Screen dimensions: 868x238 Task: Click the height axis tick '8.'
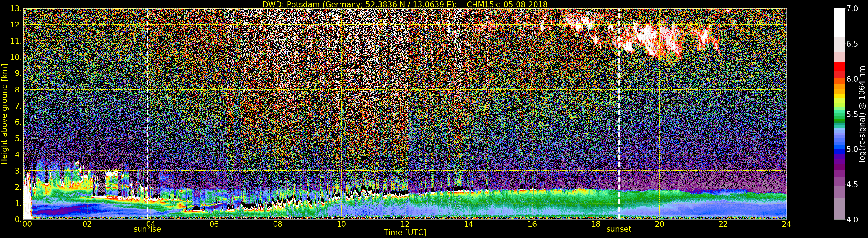pos(18,90)
